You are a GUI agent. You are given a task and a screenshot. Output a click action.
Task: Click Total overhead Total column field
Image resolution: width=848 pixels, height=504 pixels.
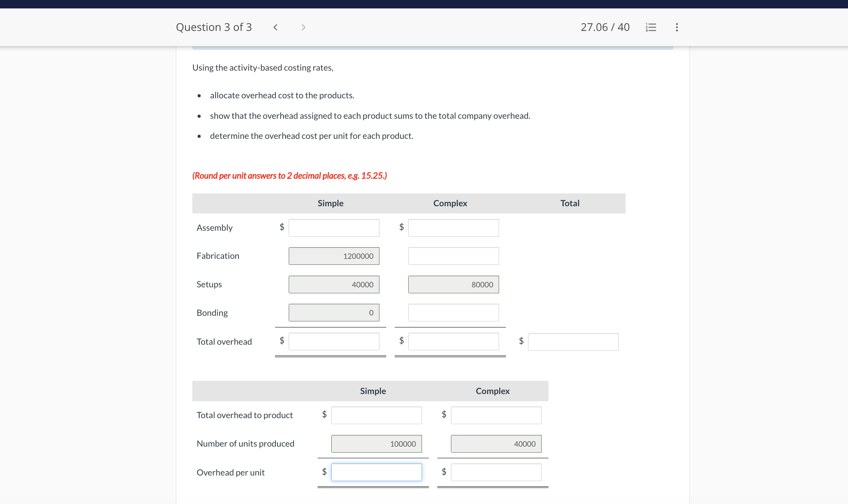pyautogui.click(x=573, y=342)
